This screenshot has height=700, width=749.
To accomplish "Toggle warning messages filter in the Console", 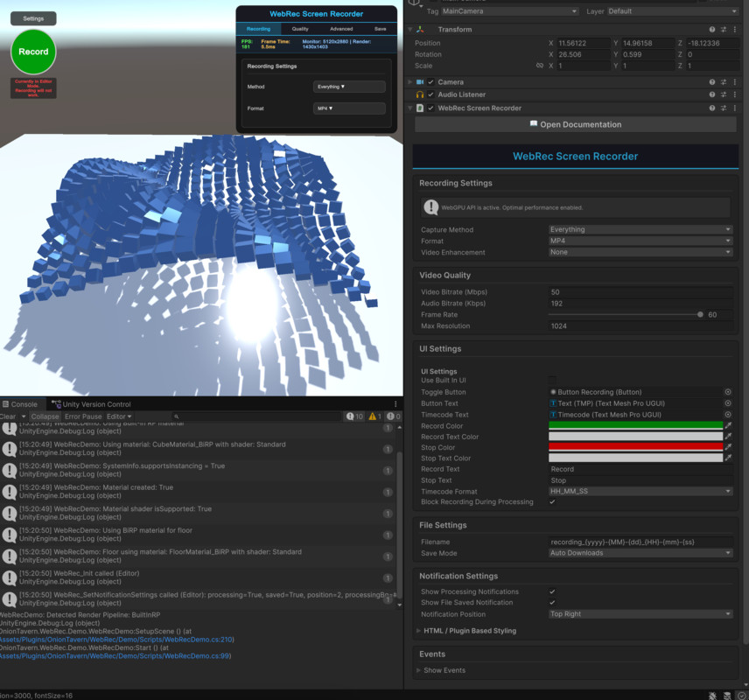I will point(373,416).
